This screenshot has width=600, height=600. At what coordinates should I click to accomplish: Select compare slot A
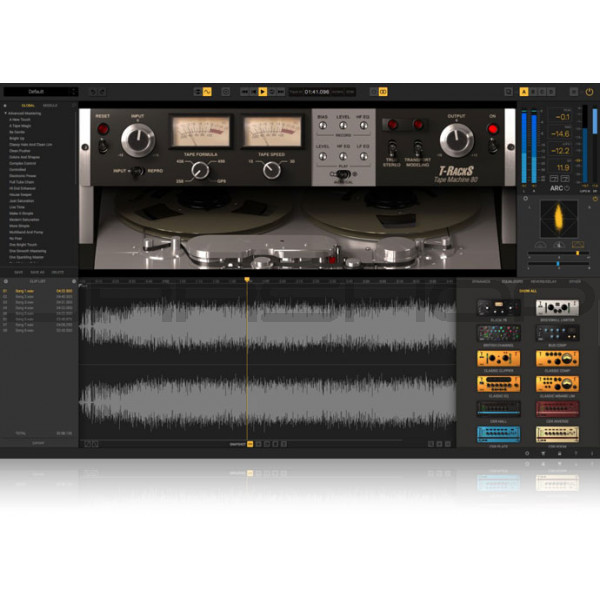coord(524,92)
